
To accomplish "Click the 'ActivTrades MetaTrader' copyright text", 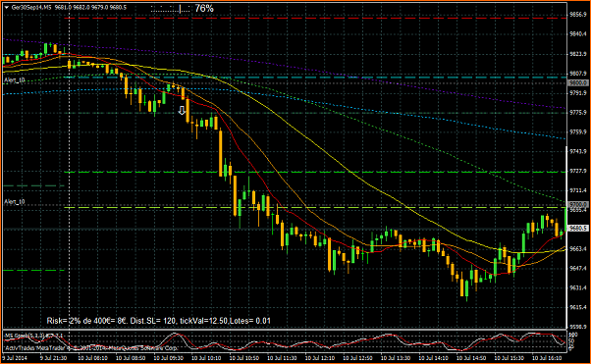I will pos(91,348).
